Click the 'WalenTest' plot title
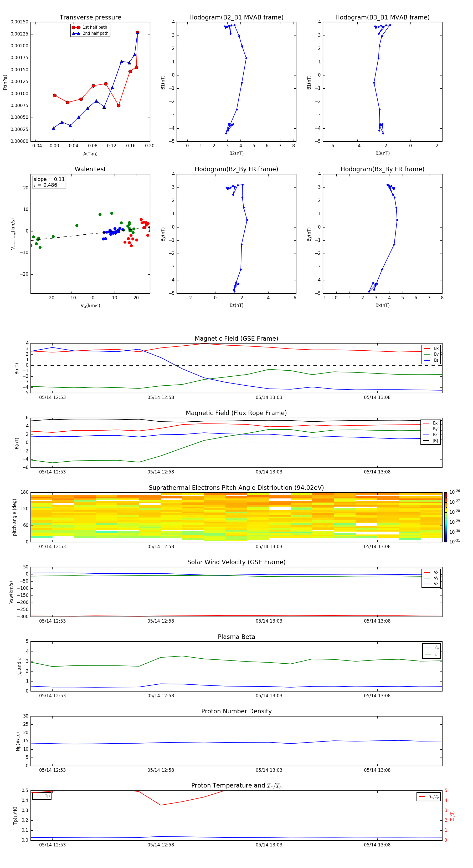Image resolution: width=473 pixels, height=868 pixels. coord(90,169)
